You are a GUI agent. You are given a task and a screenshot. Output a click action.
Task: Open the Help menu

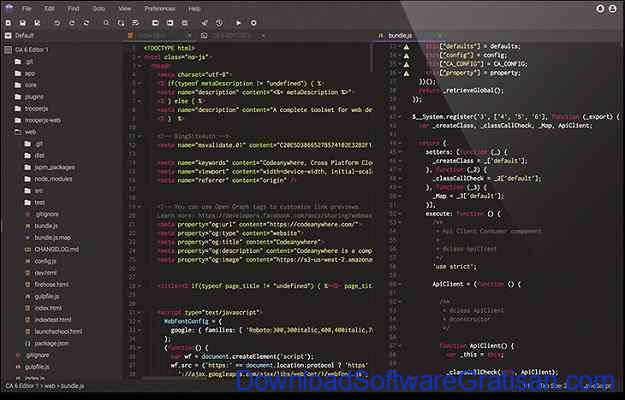(194, 8)
